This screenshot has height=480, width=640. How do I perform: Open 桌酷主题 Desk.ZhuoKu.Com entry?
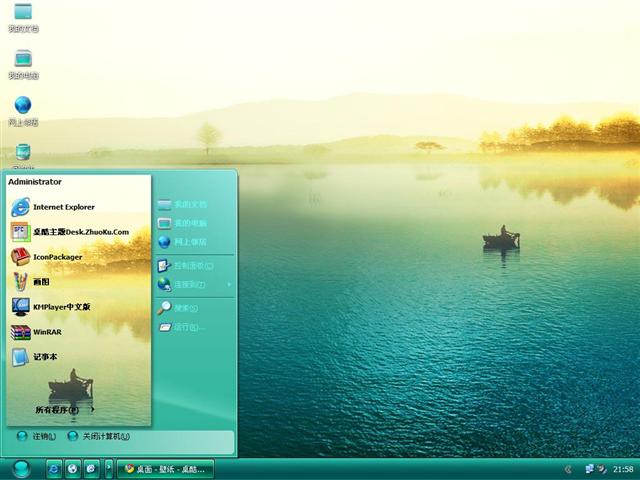tap(80, 232)
